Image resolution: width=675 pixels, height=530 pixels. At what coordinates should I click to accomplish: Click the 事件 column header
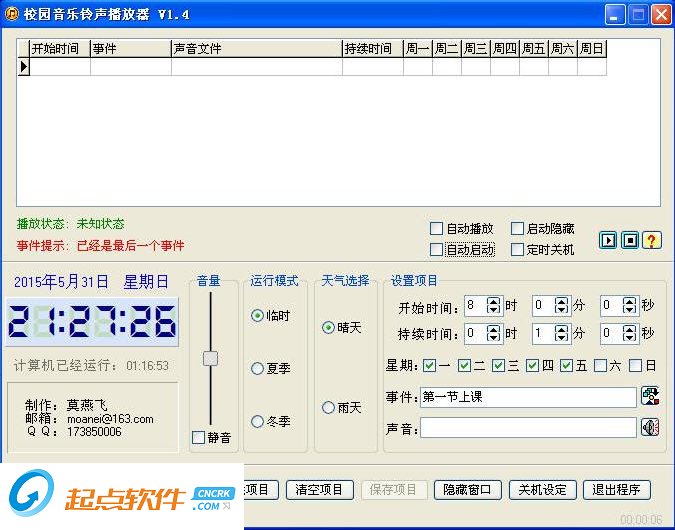coord(131,49)
